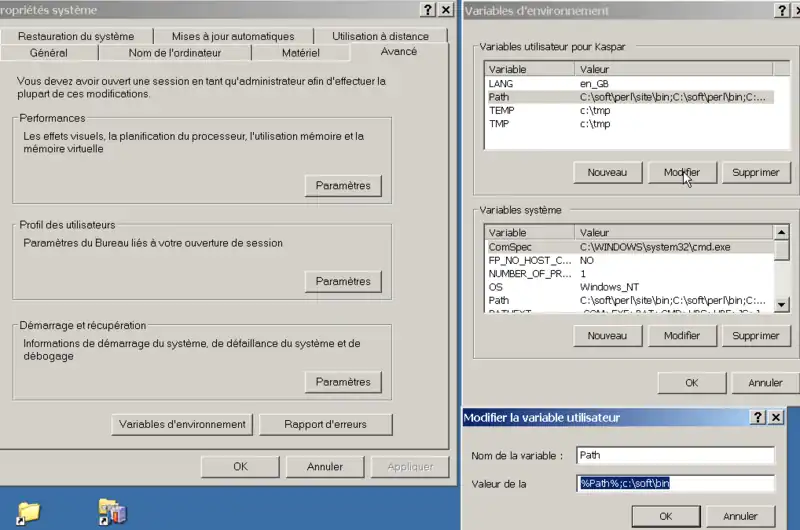The width and height of the screenshot is (800, 530).
Task: Go to the Mises à jour automatiques tab
Action: 234,36
